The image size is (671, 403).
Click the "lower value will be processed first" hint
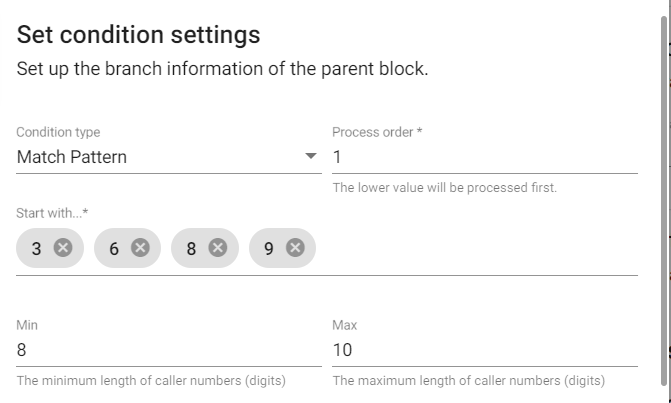click(444, 188)
